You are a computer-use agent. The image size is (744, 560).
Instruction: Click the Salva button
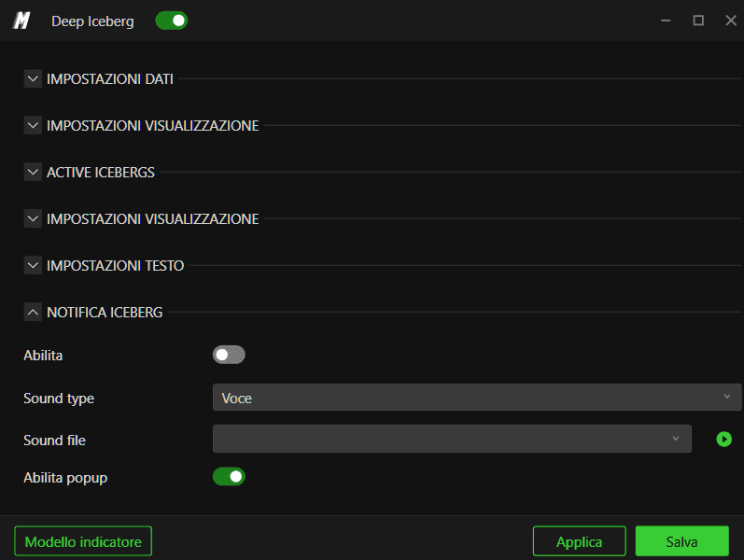click(x=681, y=541)
